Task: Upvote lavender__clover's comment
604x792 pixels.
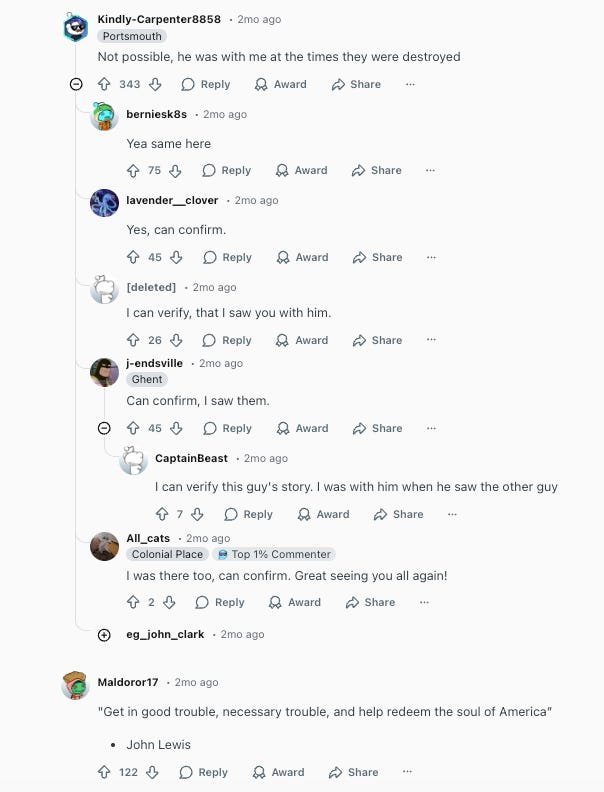Action: 133,257
